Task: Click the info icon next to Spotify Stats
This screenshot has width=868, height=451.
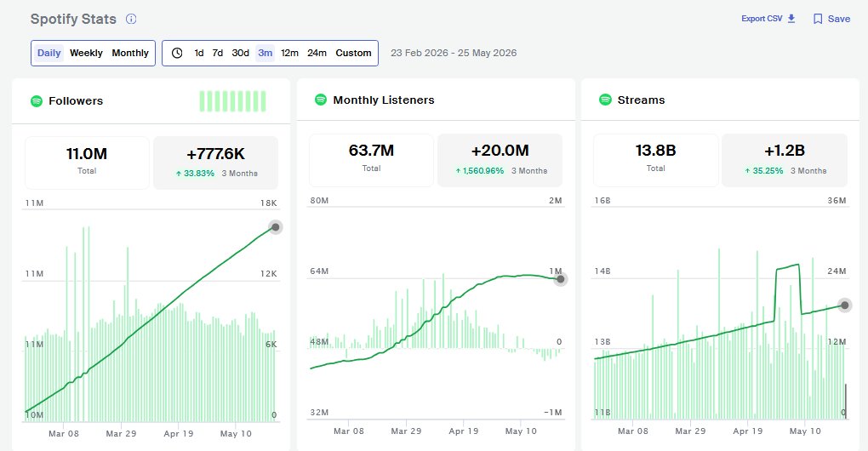Action: coord(131,19)
